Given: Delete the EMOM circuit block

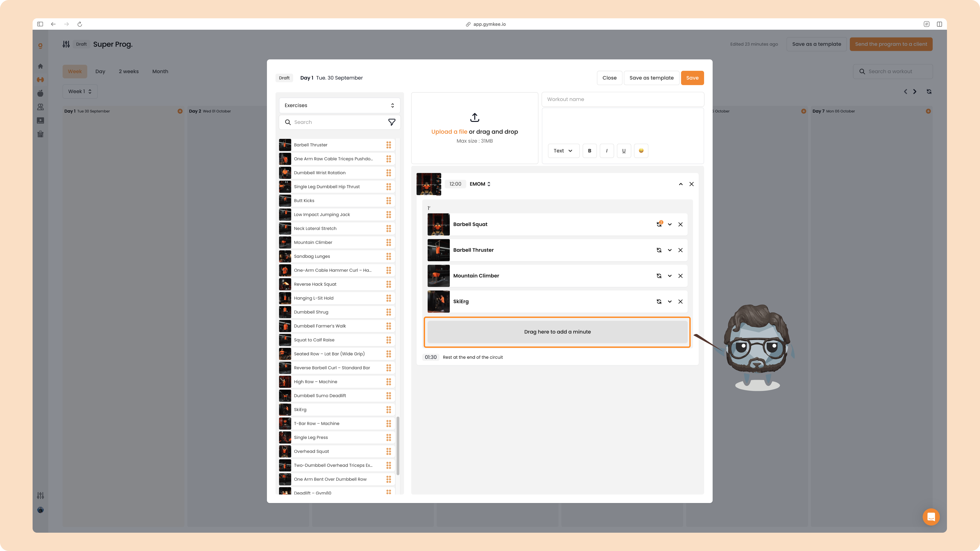Looking at the screenshot, I should pyautogui.click(x=691, y=184).
